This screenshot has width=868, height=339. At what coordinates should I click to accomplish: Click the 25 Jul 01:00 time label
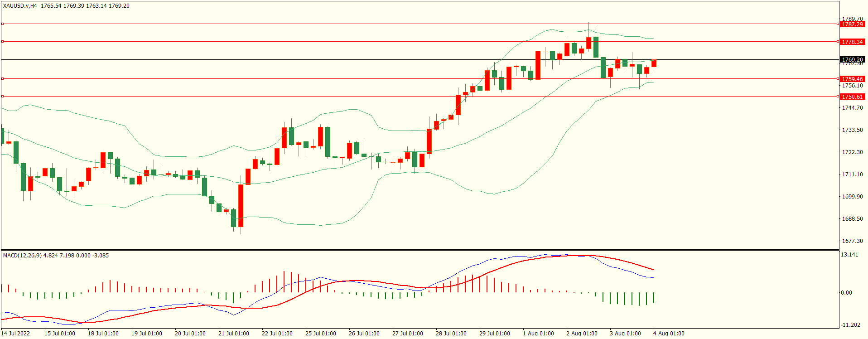(x=321, y=334)
